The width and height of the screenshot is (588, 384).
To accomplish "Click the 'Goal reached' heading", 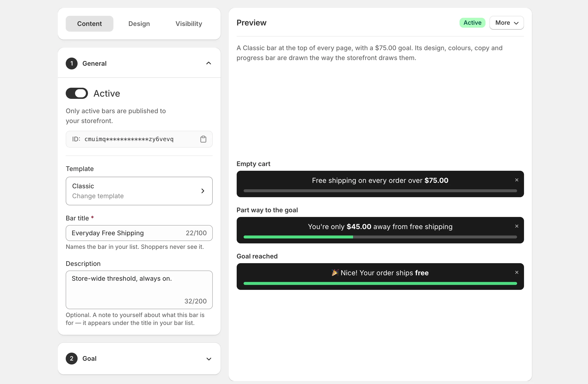I will coord(257,256).
